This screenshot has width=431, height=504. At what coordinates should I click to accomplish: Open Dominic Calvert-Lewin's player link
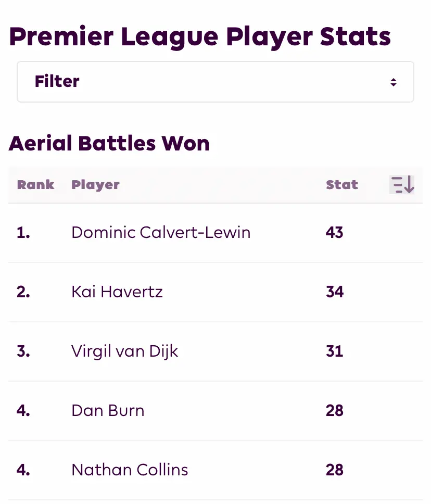(x=161, y=232)
